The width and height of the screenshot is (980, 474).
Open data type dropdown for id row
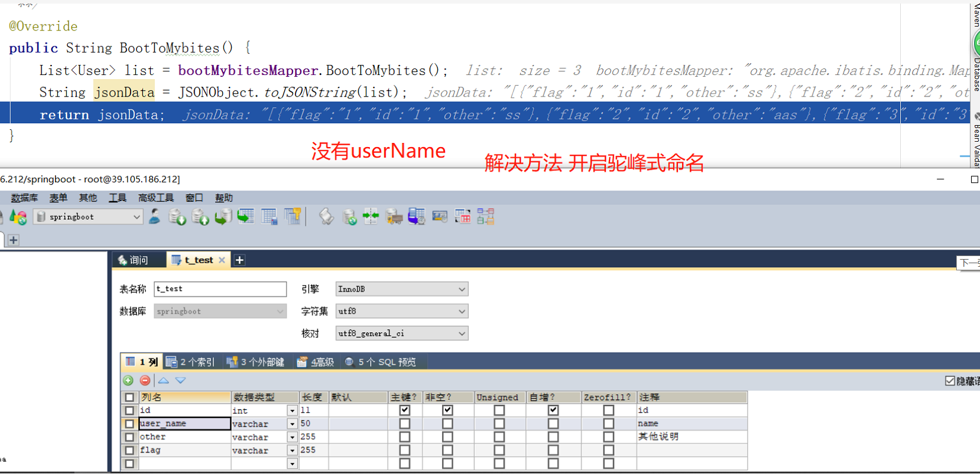(292, 410)
